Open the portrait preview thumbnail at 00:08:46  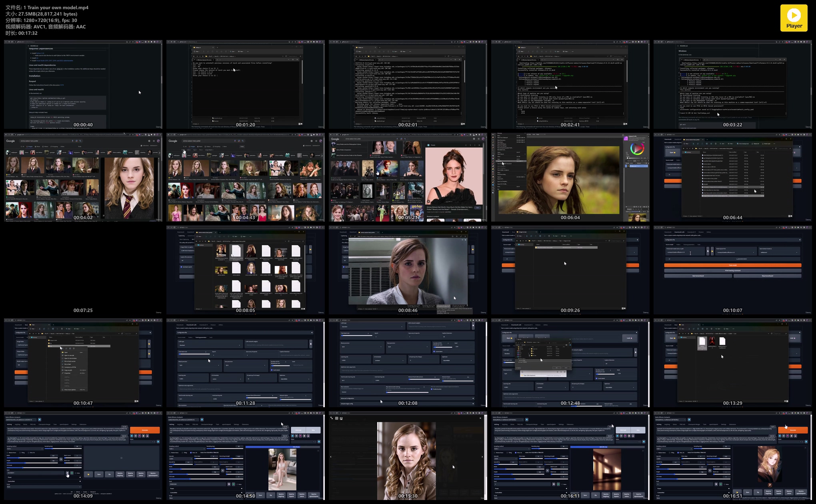coord(408,270)
